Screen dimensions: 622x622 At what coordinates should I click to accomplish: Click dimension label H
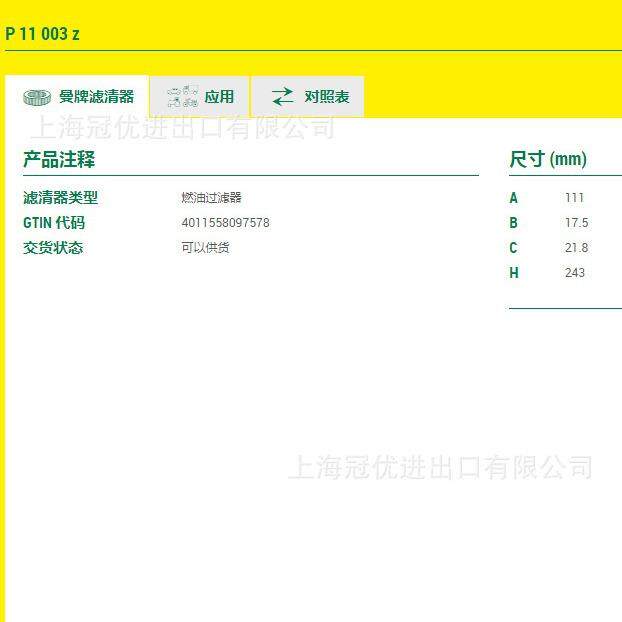tap(514, 273)
